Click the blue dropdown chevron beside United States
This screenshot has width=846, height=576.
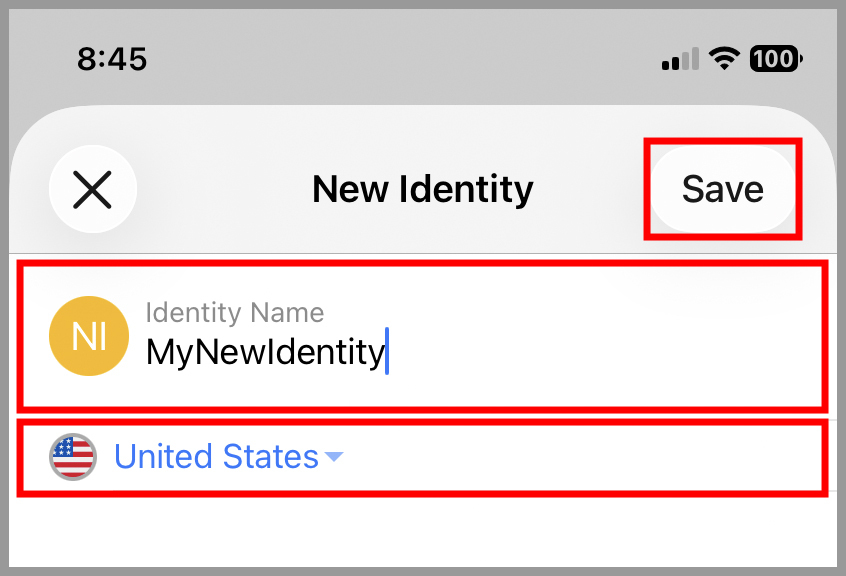[x=335, y=458]
